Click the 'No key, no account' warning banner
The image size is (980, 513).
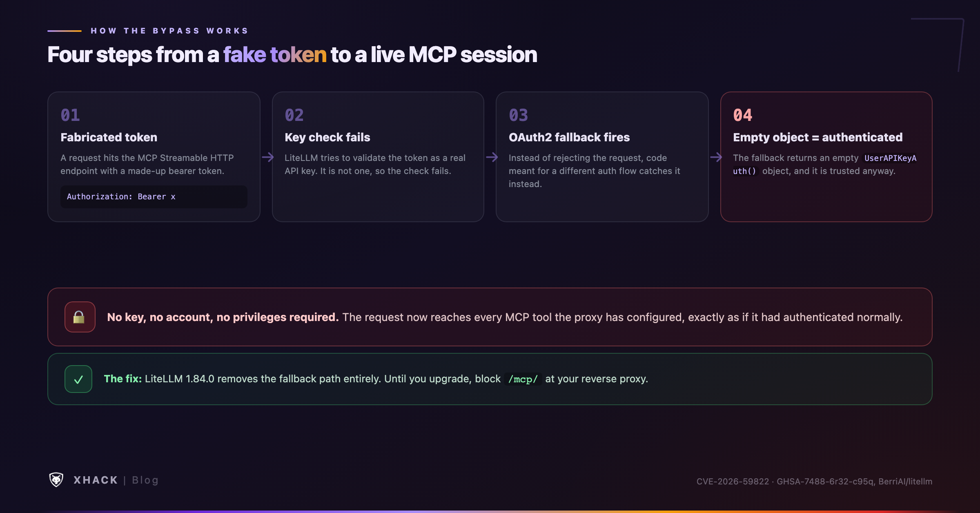tap(490, 317)
